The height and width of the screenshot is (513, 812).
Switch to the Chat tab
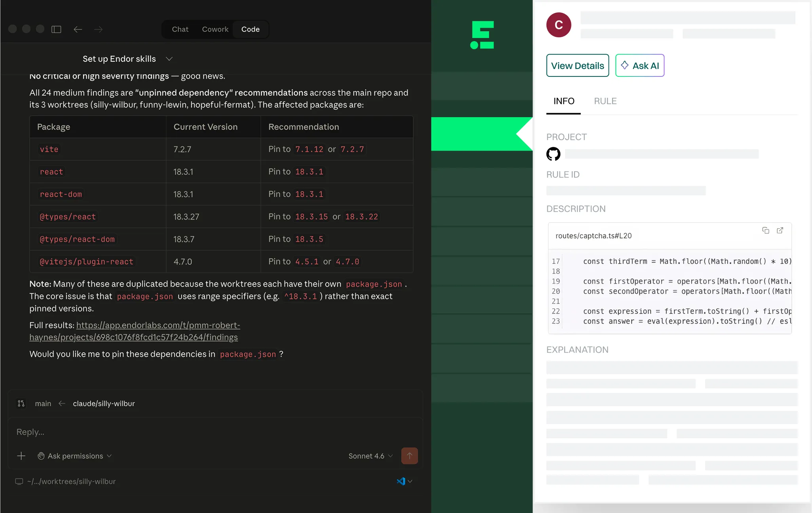180,29
